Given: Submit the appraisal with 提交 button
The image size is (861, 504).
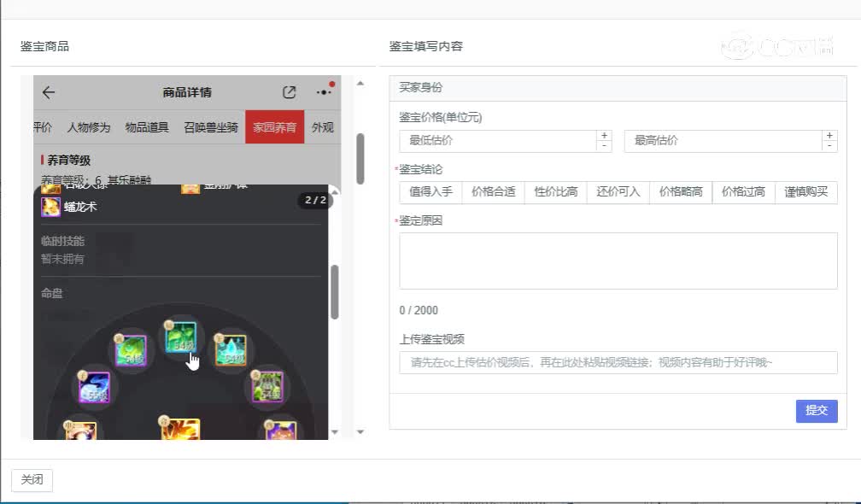Looking at the screenshot, I should point(817,411).
